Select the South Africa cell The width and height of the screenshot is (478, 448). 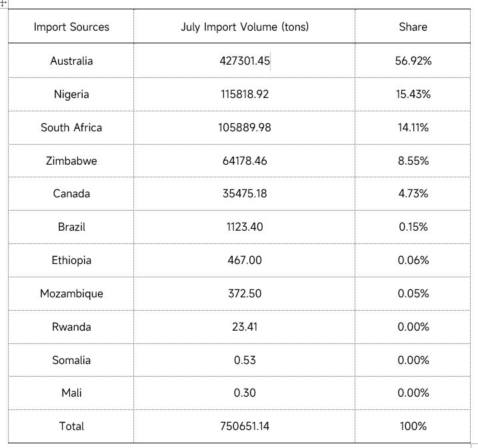(x=71, y=127)
